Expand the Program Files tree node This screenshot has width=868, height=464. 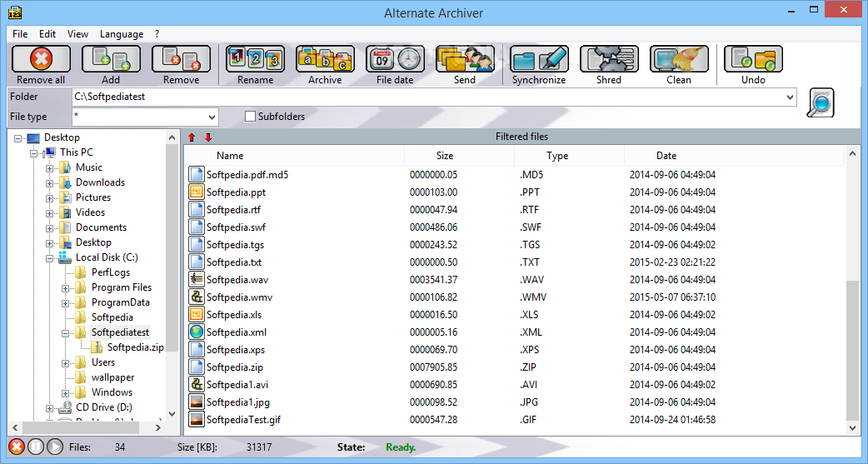coord(65,288)
